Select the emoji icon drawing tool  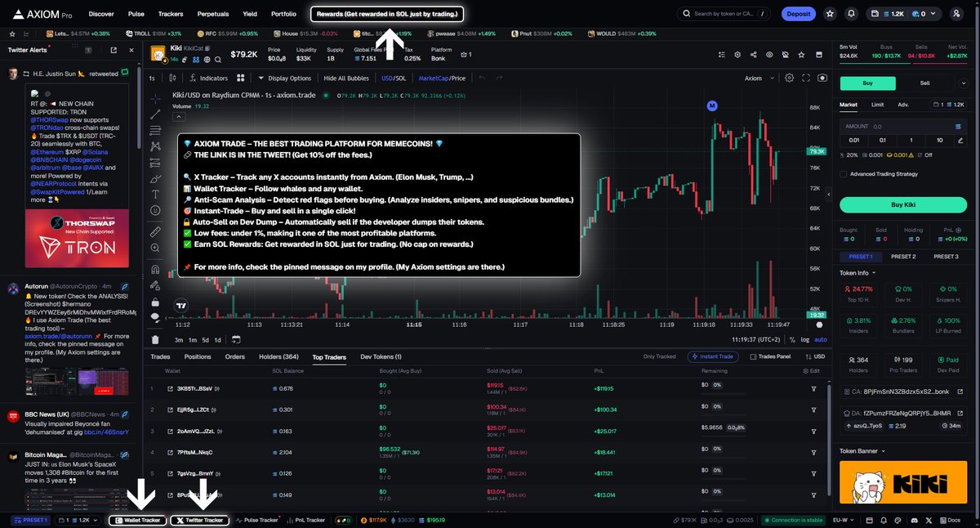tap(155, 210)
